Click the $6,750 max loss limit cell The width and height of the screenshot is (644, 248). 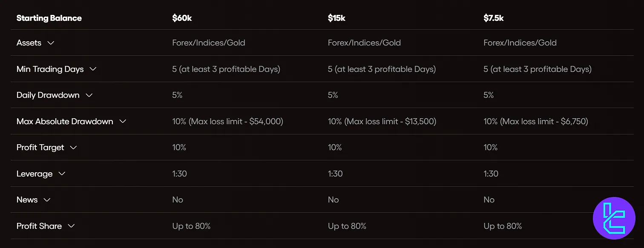[536, 121]
